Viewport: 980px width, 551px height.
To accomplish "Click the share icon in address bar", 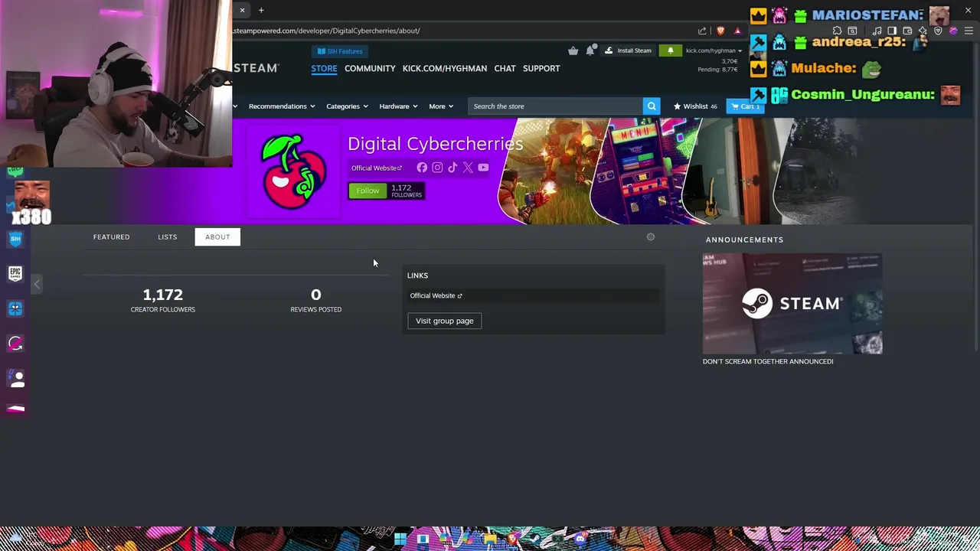I will (702, 31).
